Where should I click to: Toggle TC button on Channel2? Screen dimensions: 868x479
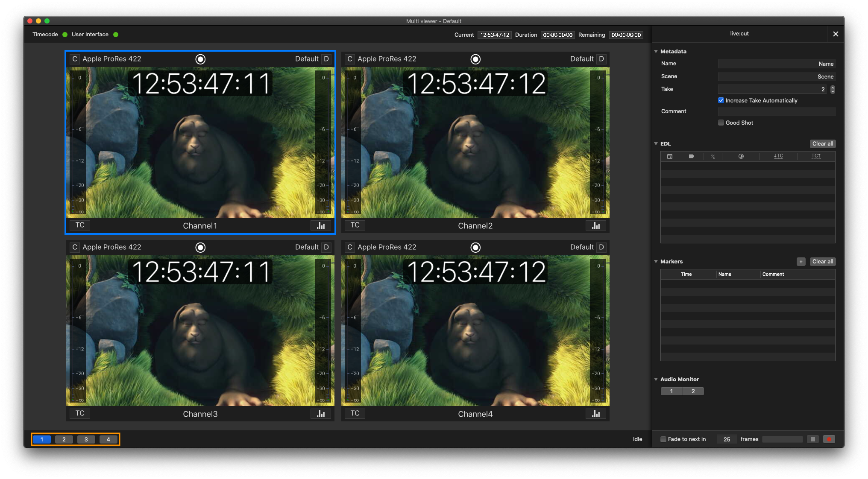(355, 225)
